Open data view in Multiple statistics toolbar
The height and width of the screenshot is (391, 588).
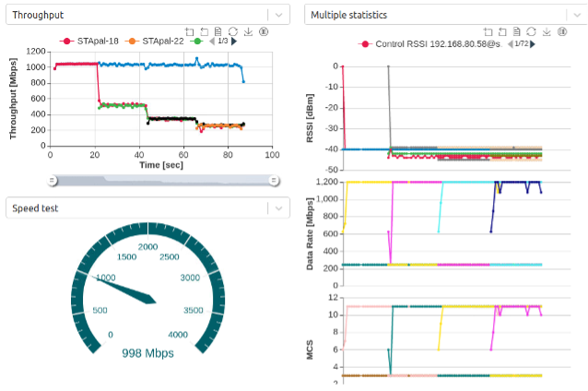[517, 31]
